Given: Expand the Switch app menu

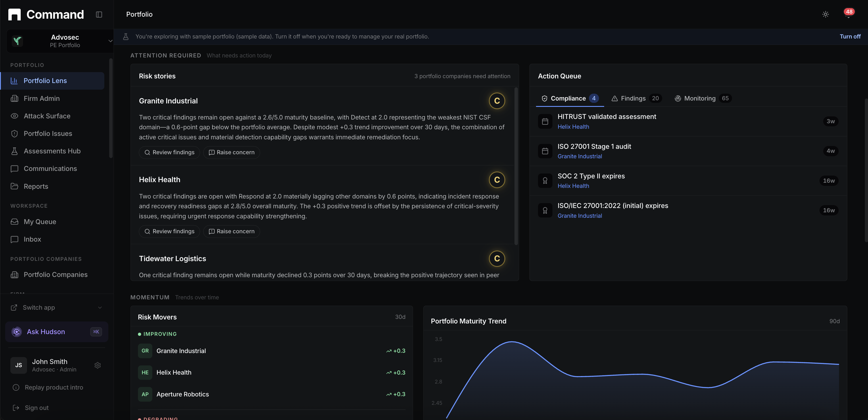Looking at the screenshot, I should (x=57, y=307).
